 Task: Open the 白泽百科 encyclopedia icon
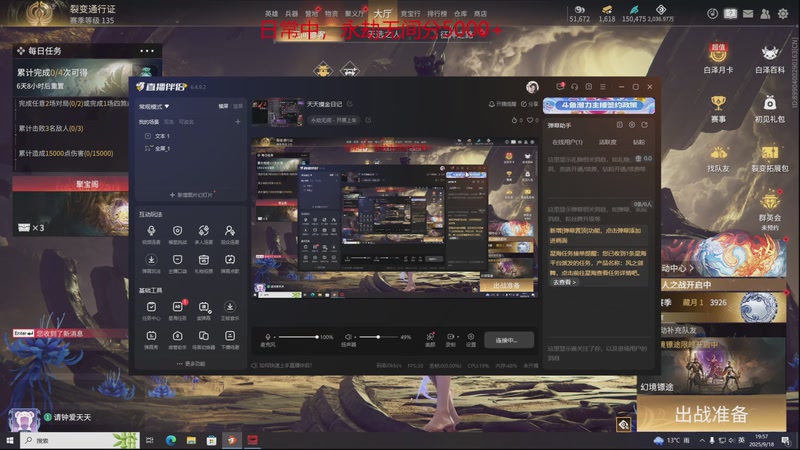tap(769, 54)
